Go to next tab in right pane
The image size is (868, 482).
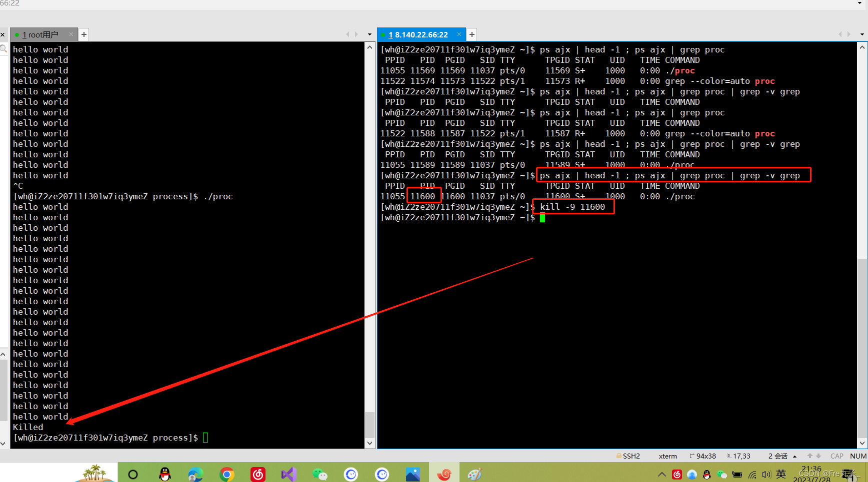tap(848, 34)
